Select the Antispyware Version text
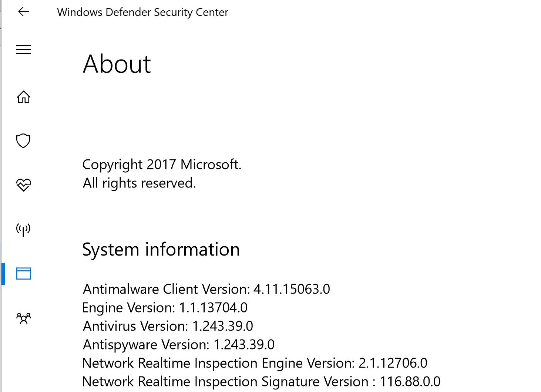541x392 pixels. (x=178, y=345)
